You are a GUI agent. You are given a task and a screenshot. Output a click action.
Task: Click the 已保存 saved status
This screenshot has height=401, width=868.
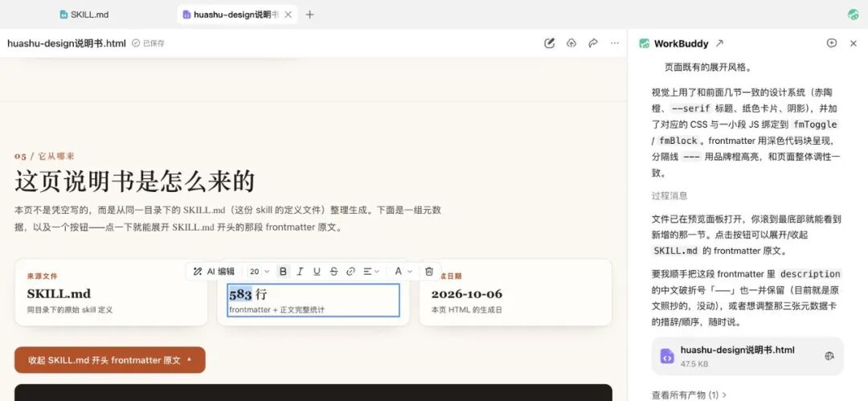[149, 43]
